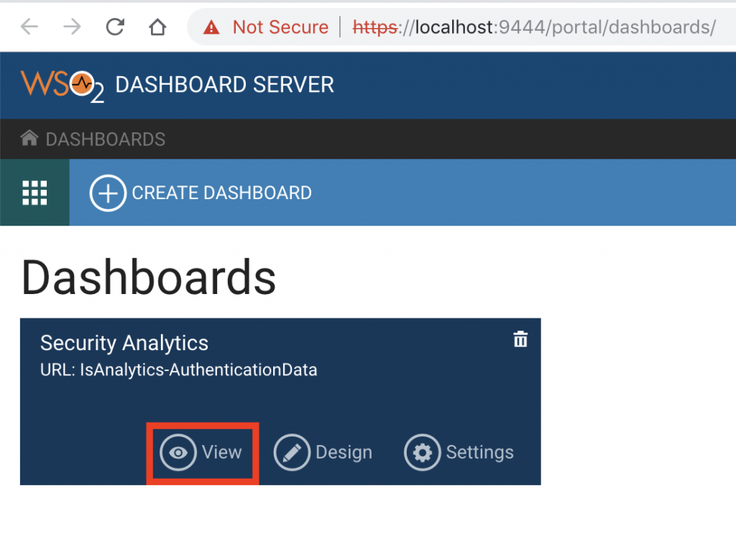The height and width of the screenshot is (560, 736).
Task: Click the Design pencil icon
Action: click(291, 453)
